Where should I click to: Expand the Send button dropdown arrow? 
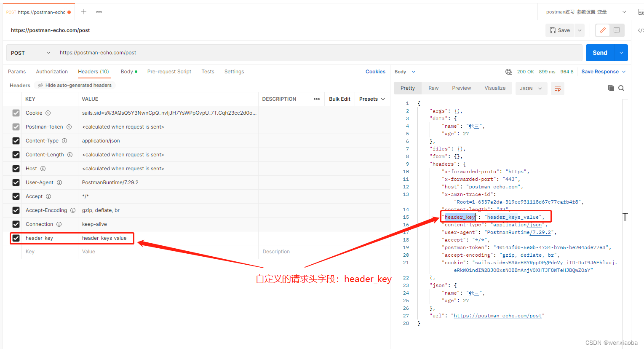[621, 53]
